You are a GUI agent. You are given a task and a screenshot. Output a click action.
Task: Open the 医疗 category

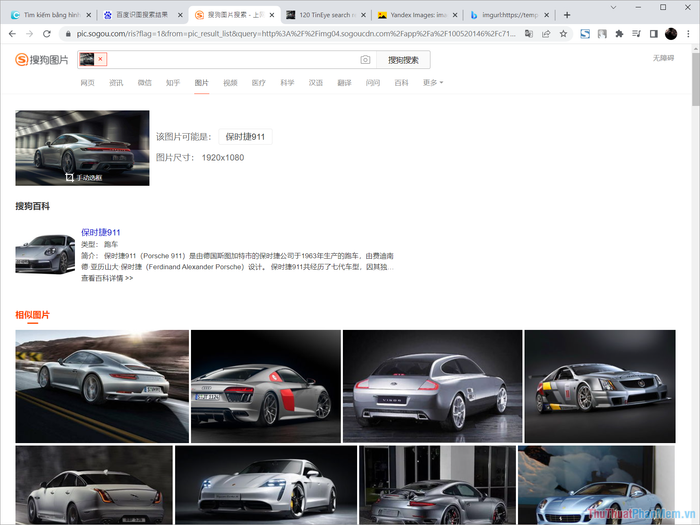(258, 83)
